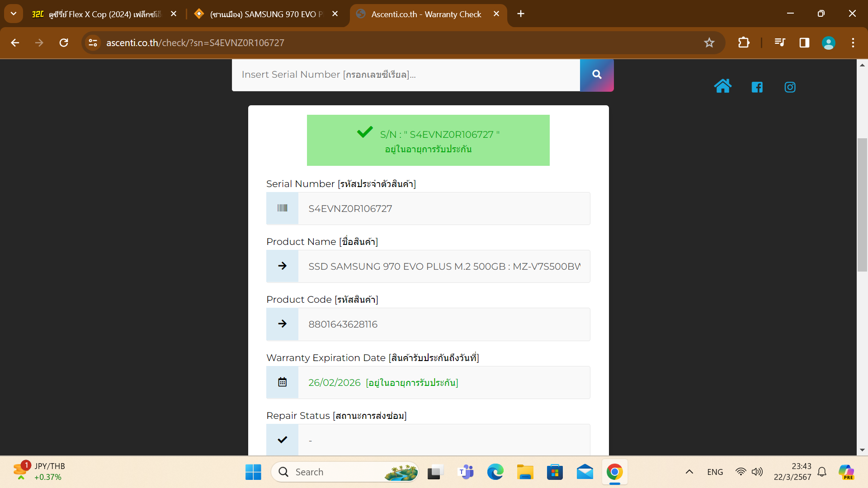Open the JPY/THB widget on taskbar

click(x=39, y=472)
